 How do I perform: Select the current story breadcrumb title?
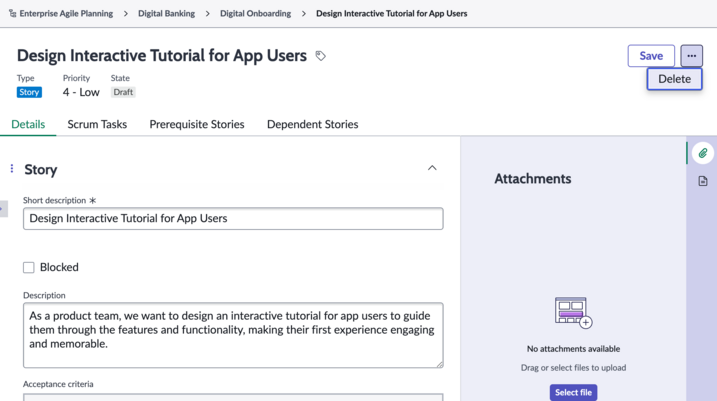point(391,14)
